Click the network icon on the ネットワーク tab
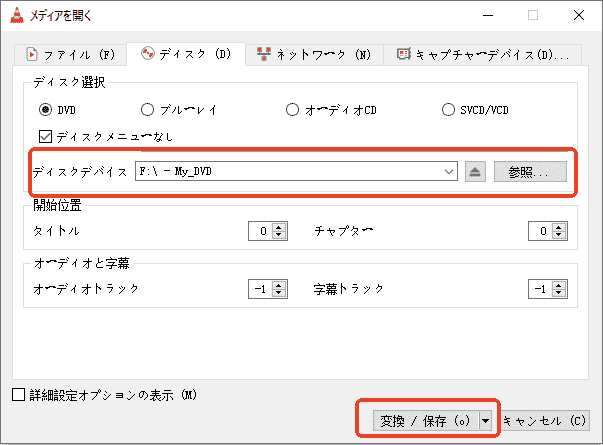Viewport: 603px width, 445px height. tap(264, 54)
